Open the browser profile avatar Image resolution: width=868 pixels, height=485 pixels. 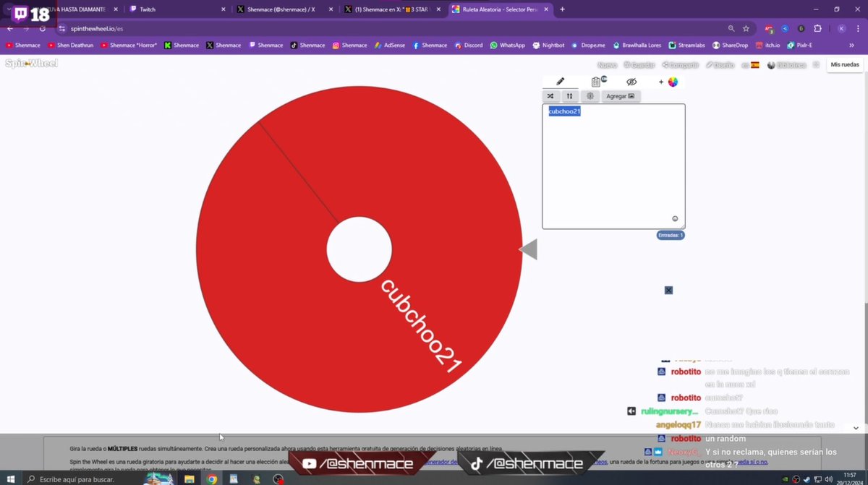pos(841,28)
